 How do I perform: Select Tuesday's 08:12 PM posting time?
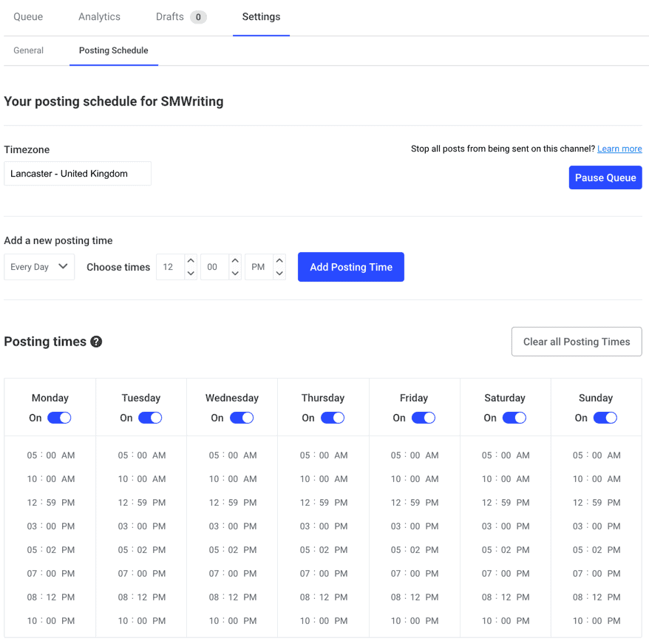pos(142,597)
